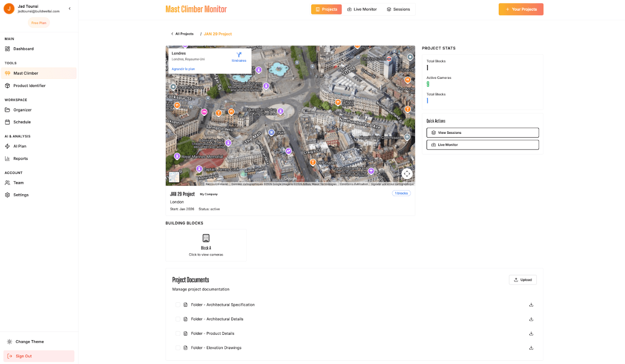Click the map camera controls button
The height and width of the screenshot is (364, 625).
coord(407,173)
